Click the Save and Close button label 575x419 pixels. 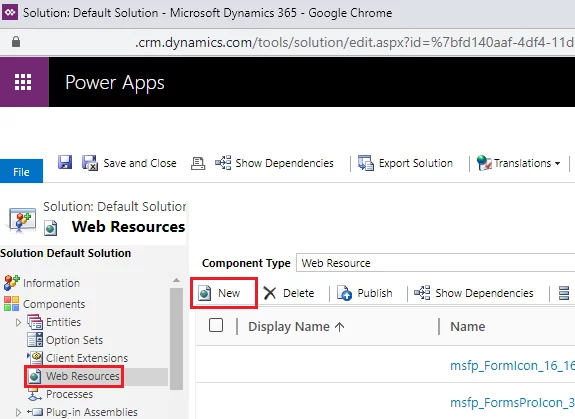coord(140,163)
